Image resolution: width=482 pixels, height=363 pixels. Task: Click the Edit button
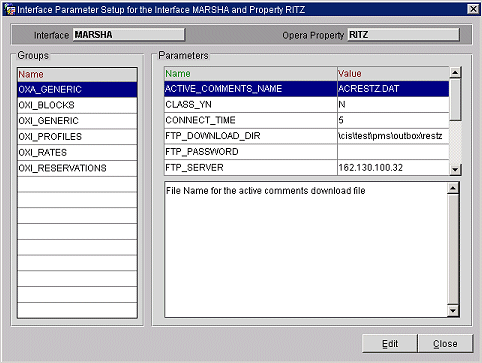[x=390, y=344]
